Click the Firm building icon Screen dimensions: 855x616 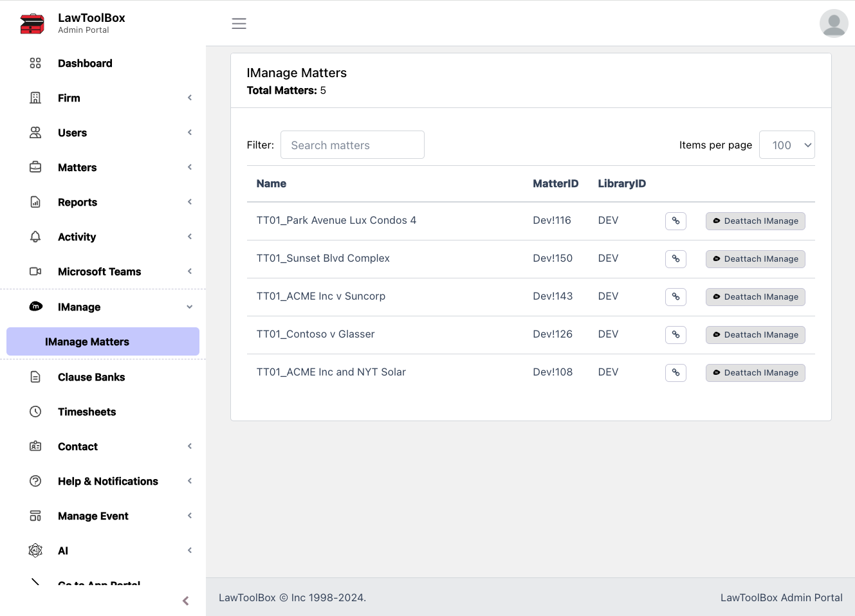click(x=35, y=98)
